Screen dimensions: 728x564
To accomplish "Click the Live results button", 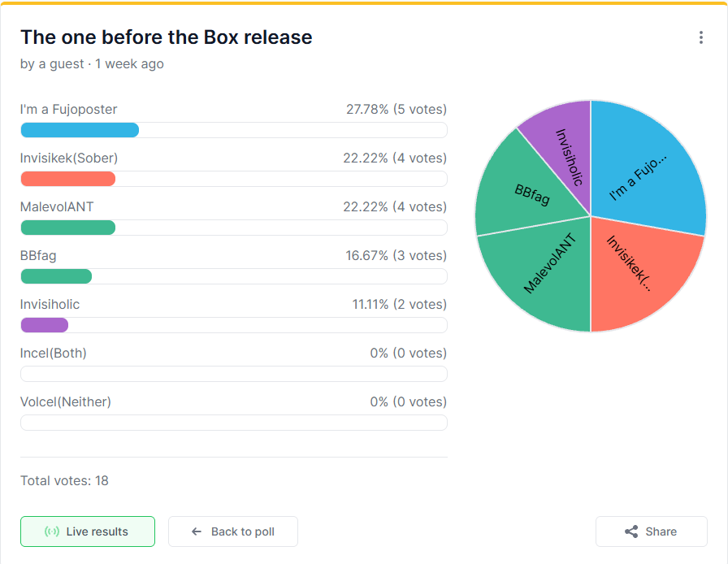I will tap(88, 531).
